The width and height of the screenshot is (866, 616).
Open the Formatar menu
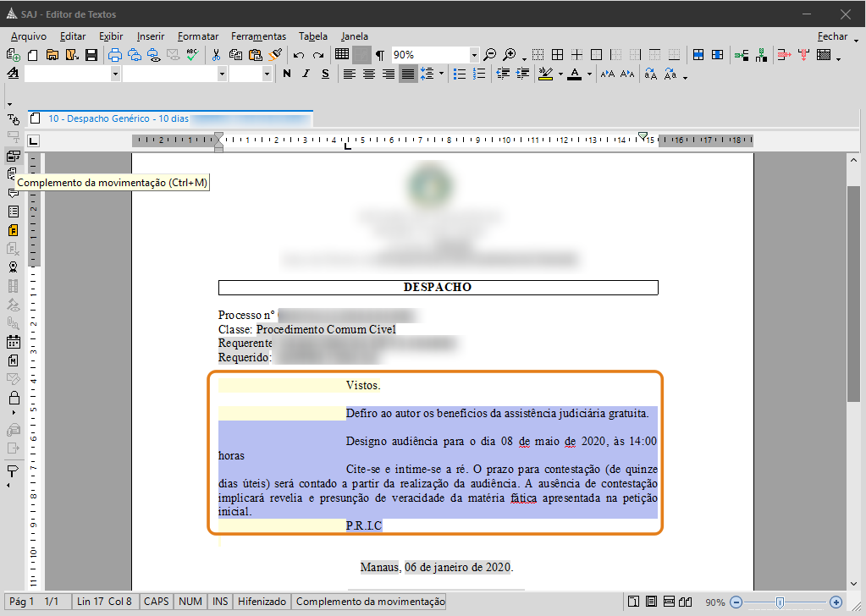point(198,36)
